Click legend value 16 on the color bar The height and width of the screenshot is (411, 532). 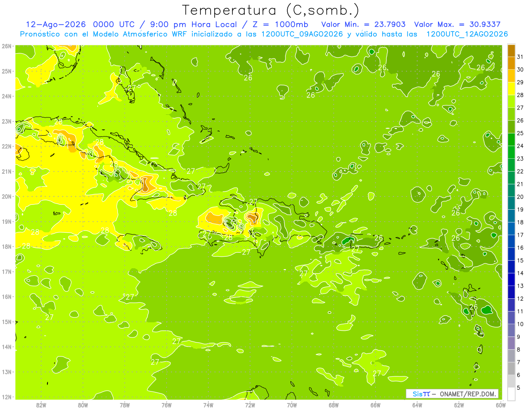click(520, 248)
